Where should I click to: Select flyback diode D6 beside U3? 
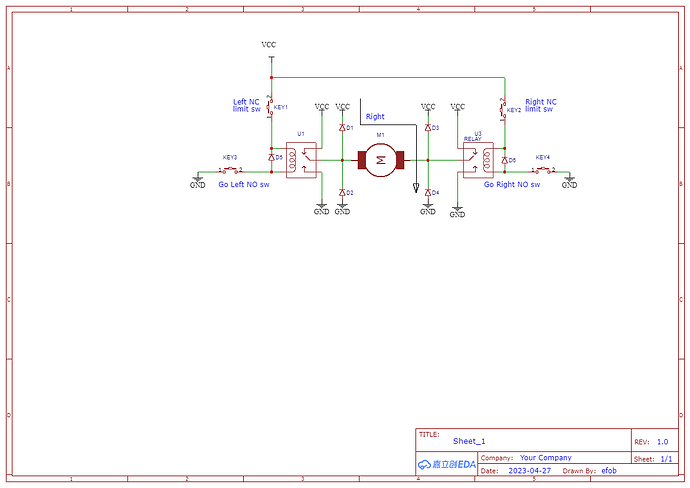point(505,161)
